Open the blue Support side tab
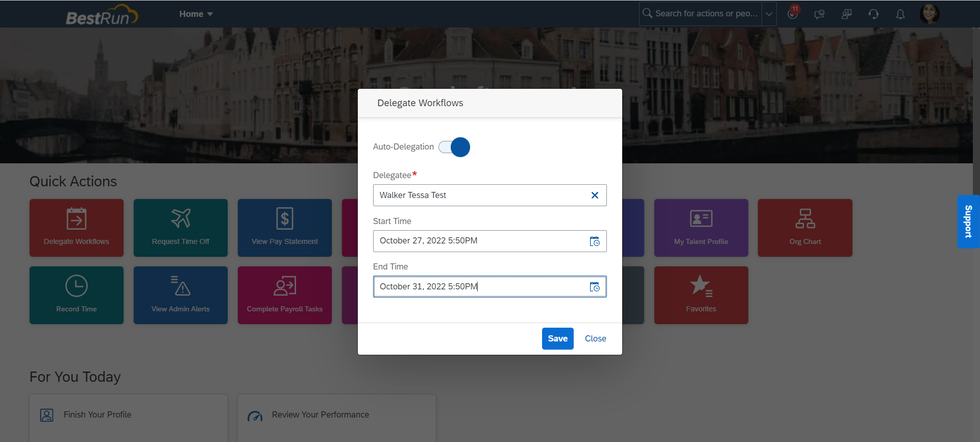The width and height of the screenshot is (980, 442). (969, 222)
